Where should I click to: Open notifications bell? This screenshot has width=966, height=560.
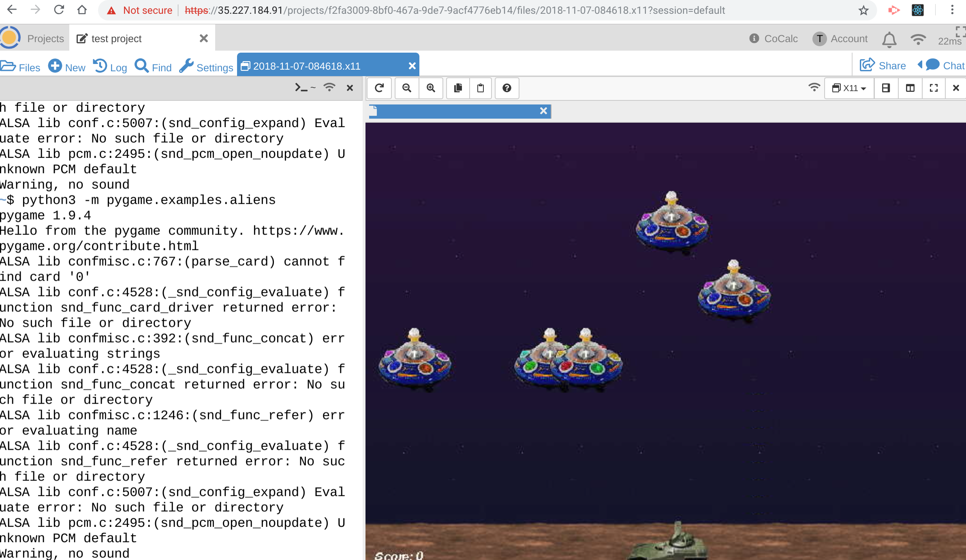pos(889,39)
